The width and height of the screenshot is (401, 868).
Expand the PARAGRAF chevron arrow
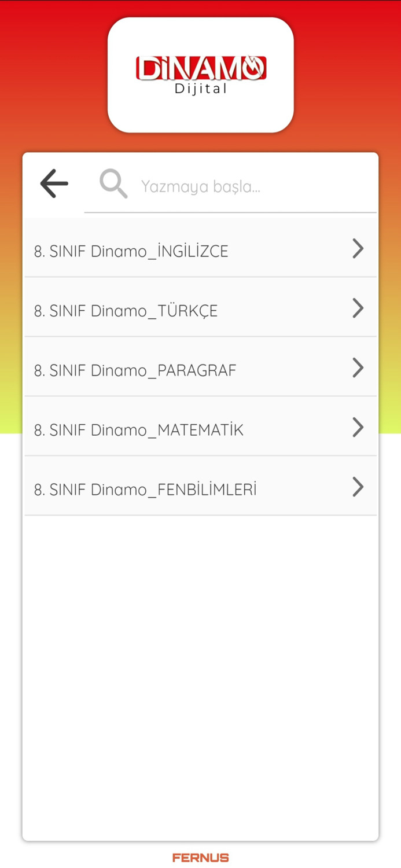tap(358, 368)
